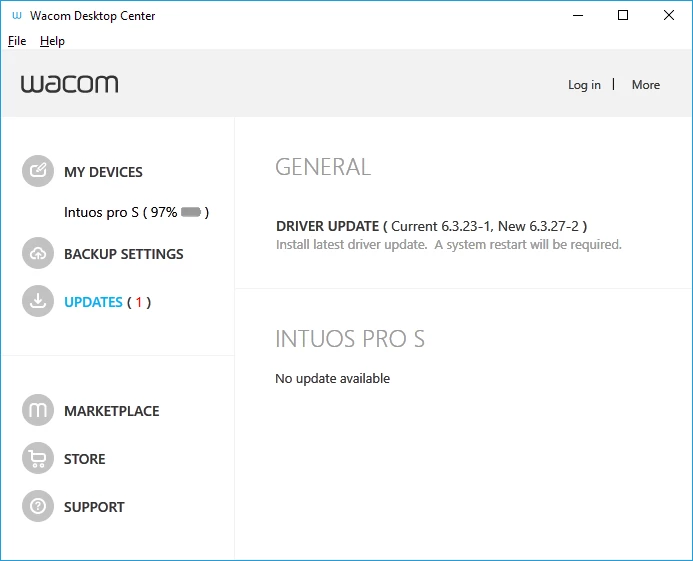Select MY DEVICES in the sidebar
The height and width of the screenshot is (561, 693).
(x=103, y=172)
